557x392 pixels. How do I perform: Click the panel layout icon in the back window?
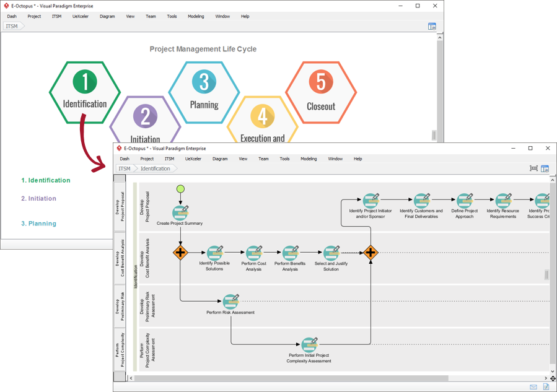432,26
